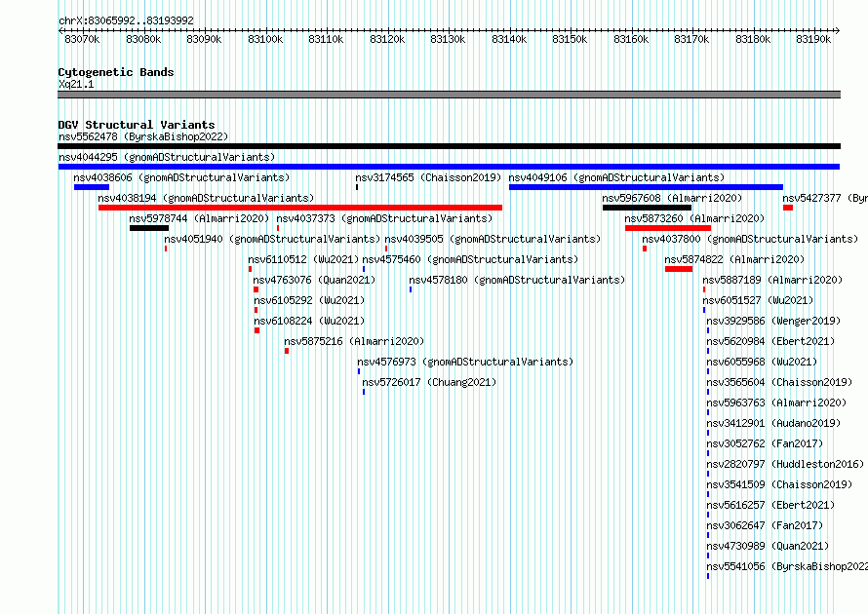Click nsv3929586 (Wenger2019) label
Screen dimensions: 868x614
(x=773, y=321)
